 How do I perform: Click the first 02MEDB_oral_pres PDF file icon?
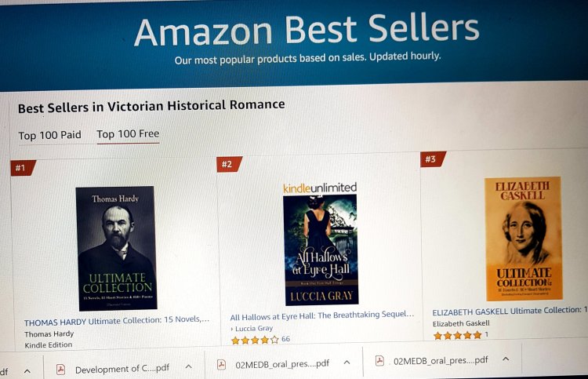tap(221, 364)
